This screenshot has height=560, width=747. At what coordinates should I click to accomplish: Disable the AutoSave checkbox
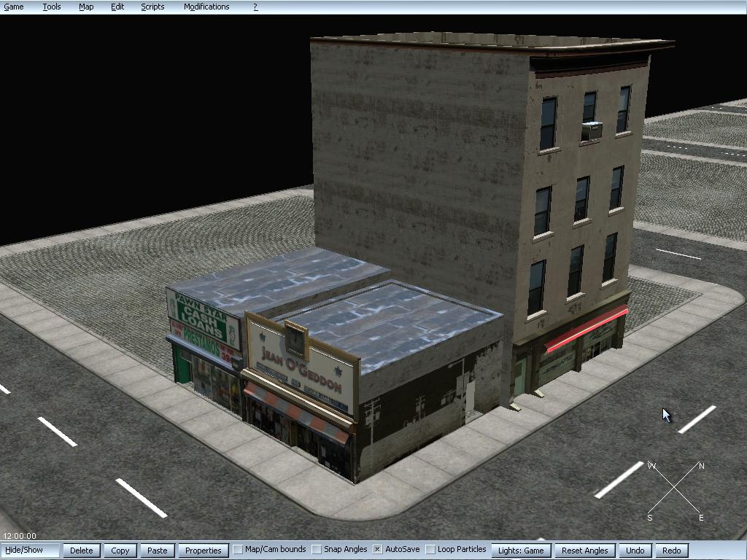(378, 550)
